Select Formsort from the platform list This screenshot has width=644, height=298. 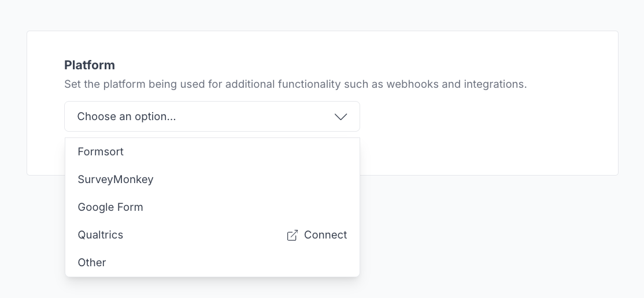pos(101,152)
